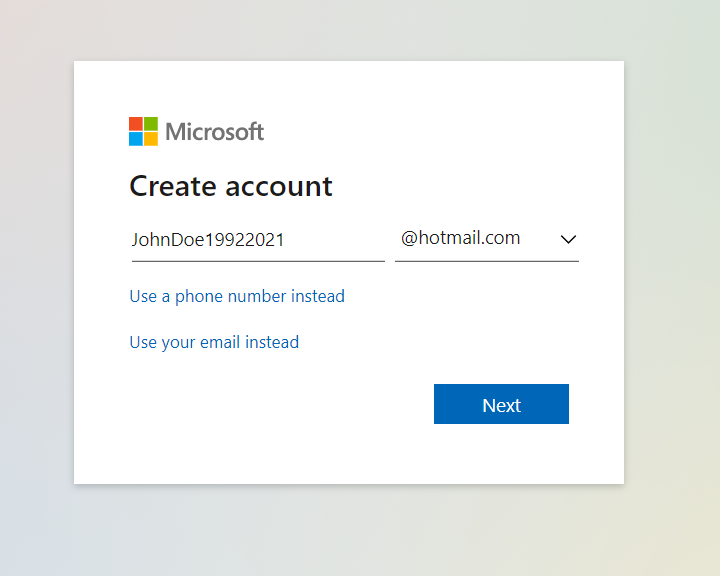Click blank card area left of Next
720x576 pixels.
(x=280, y=405)
